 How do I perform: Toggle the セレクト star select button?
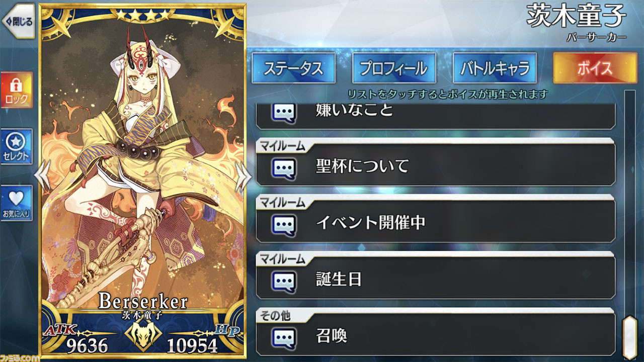pos(16,146)
